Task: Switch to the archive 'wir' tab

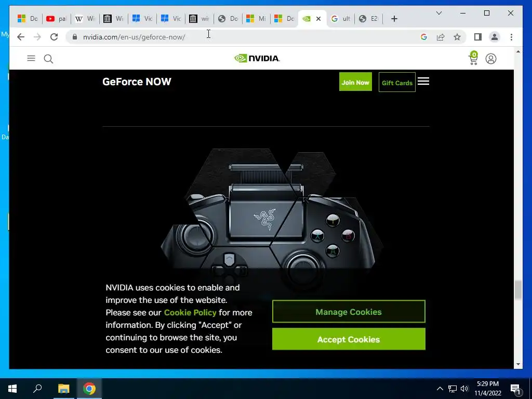Action: pos(199,19)
